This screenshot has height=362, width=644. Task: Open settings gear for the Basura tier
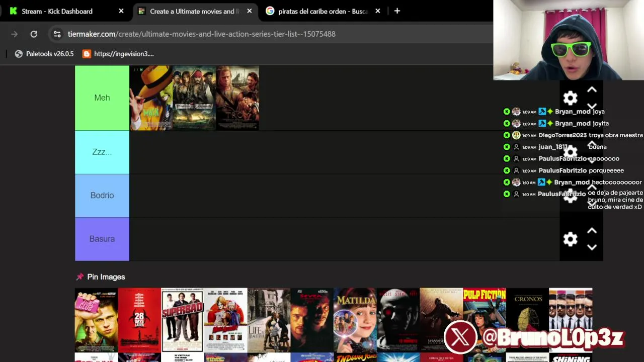pyautogui.click(x=570, y=239)
